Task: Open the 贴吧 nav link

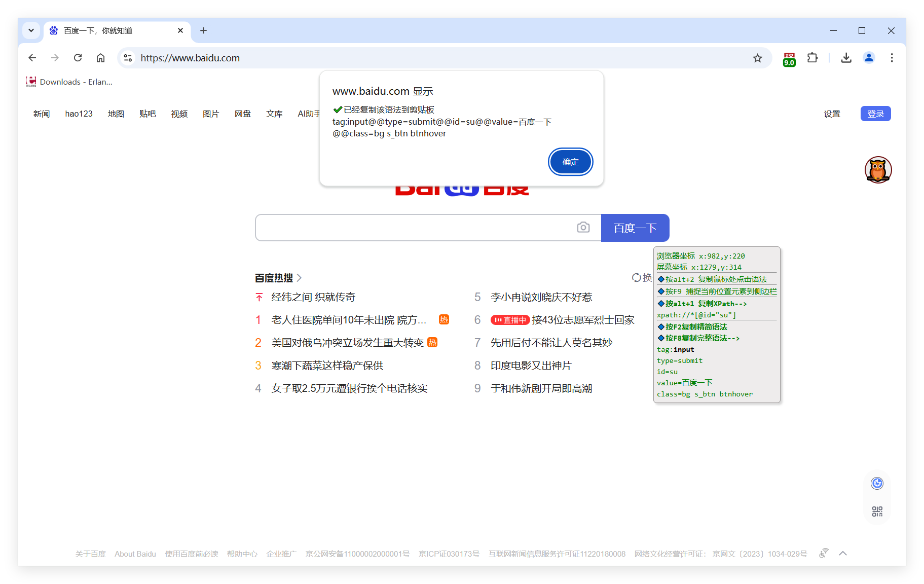Action: [147, 114]
